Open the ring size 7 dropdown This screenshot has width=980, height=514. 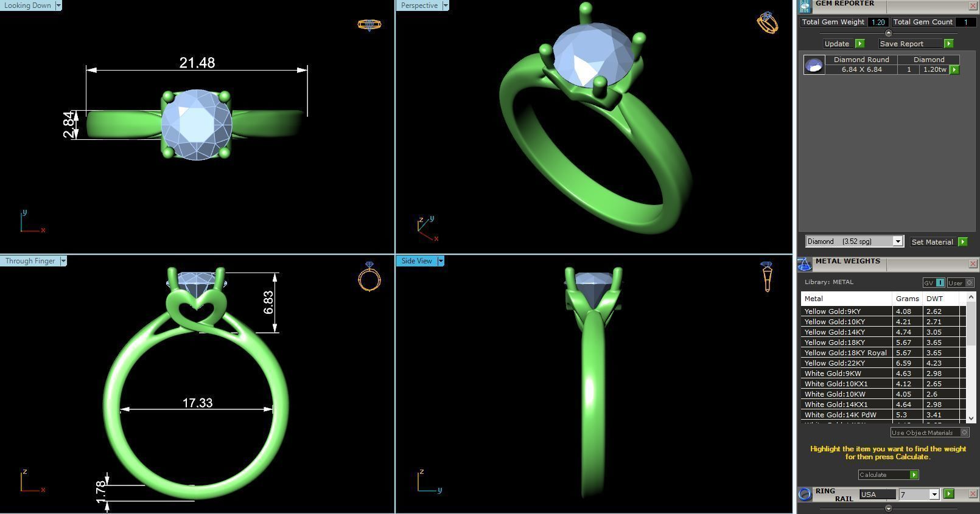pyautogui.click(x=934, y=495)
